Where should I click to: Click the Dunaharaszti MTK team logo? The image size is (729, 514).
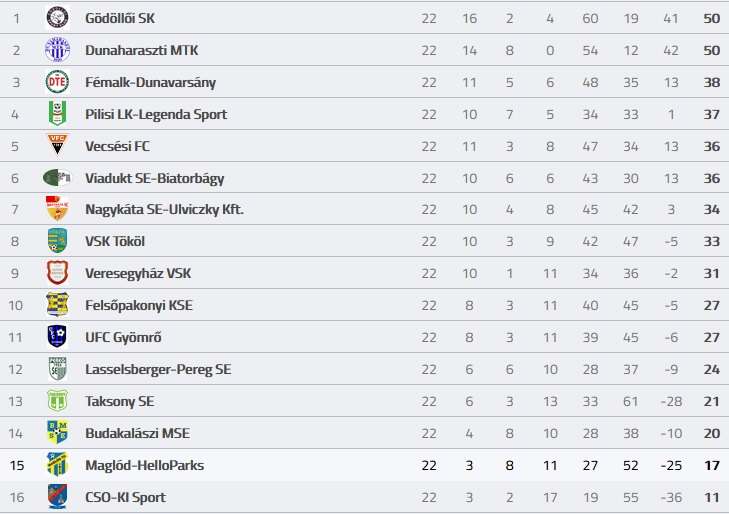57,50
